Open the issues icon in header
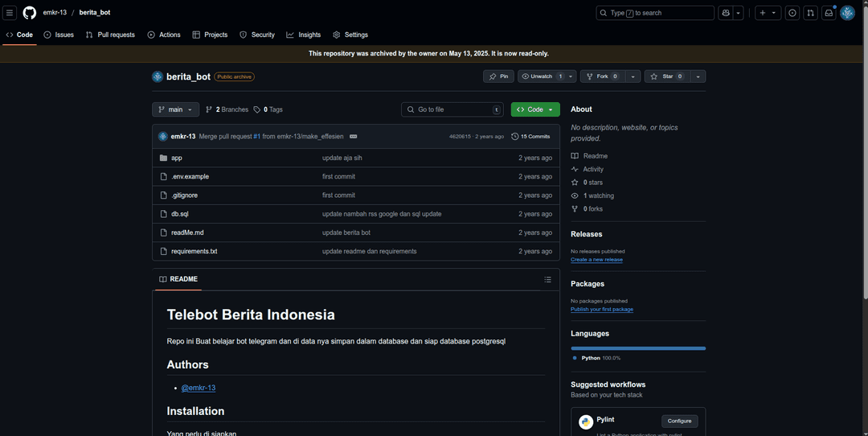 792,13
